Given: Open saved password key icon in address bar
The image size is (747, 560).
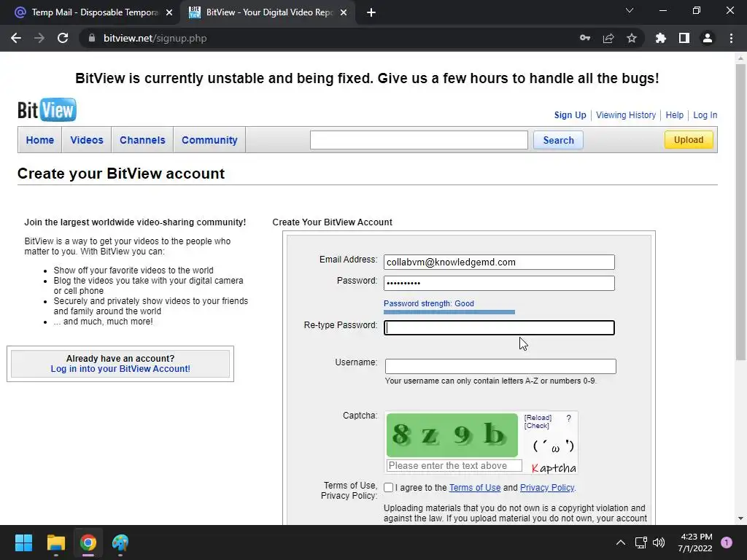Looking at the screenshot, I should (585, 38).
